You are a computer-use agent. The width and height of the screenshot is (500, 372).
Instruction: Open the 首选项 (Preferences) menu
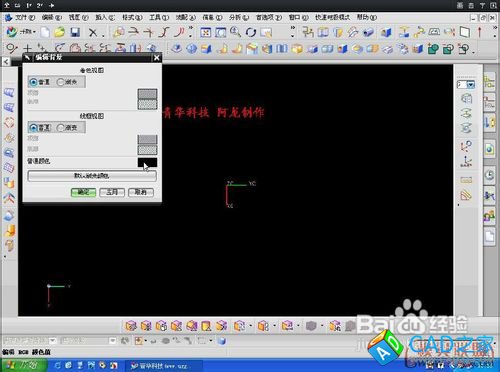coord(269,17)
